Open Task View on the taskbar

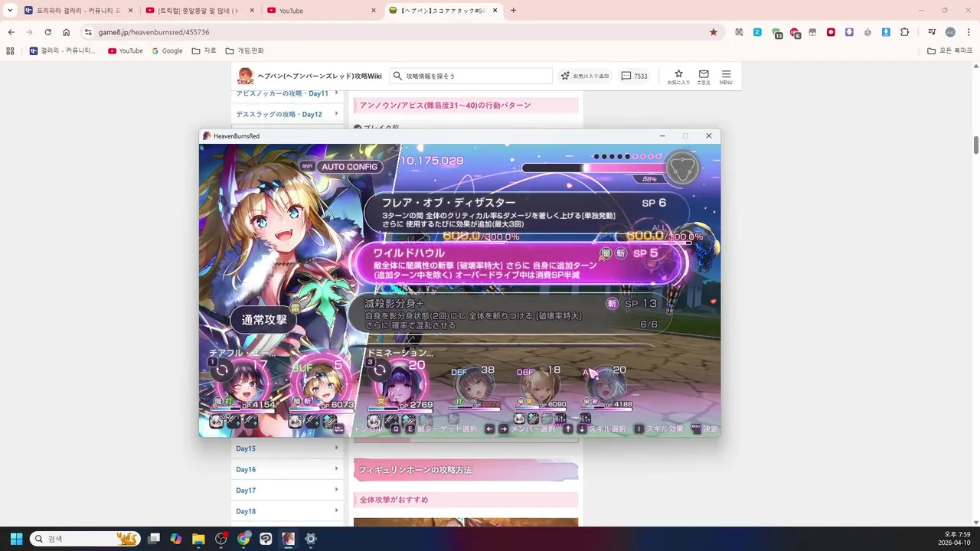(154, 539)
